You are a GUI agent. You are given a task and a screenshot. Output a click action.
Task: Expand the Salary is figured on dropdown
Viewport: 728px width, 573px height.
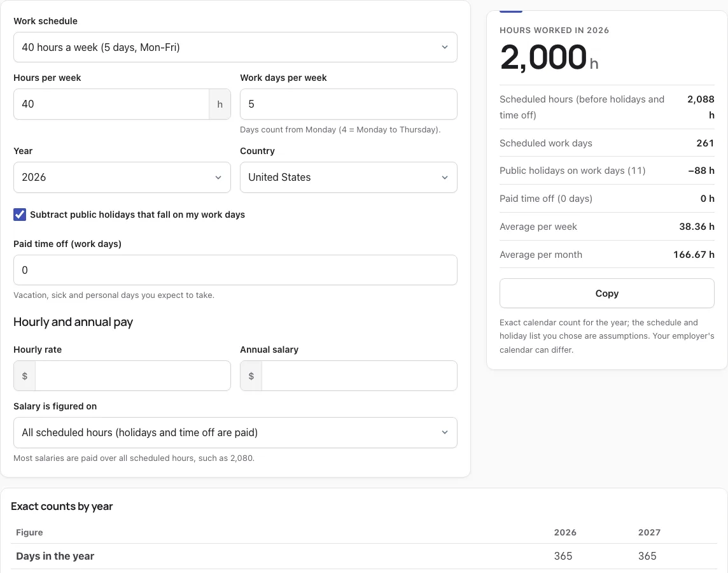tap(235, 432)
